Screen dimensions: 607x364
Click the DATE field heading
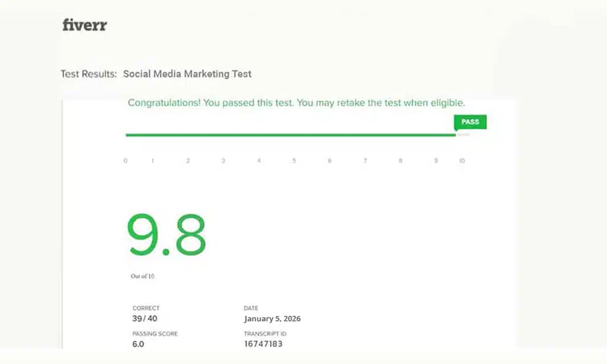[251, 308]
